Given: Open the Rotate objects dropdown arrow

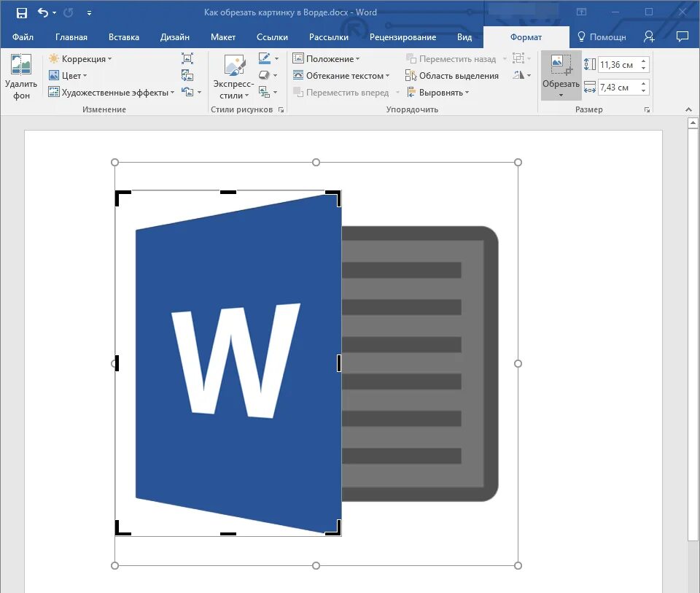Looking at the screenshot, I should coord(529,75).
